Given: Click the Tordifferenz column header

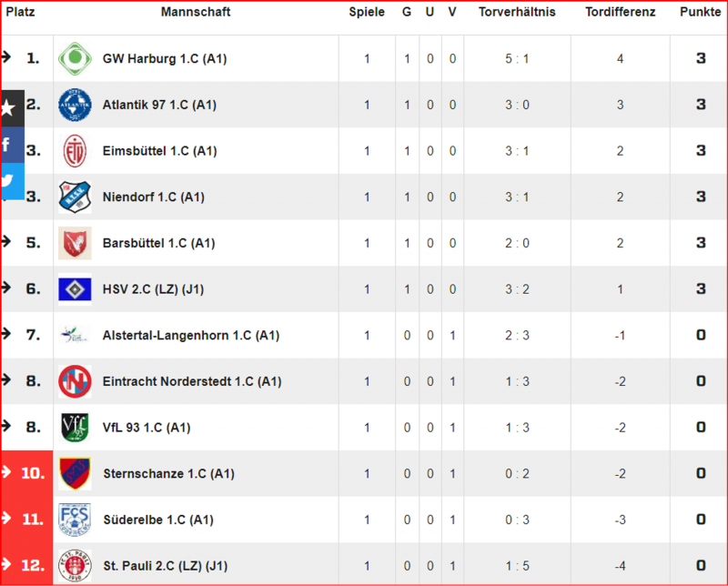Looking at the screenshot, I should [x=621, y=12].
